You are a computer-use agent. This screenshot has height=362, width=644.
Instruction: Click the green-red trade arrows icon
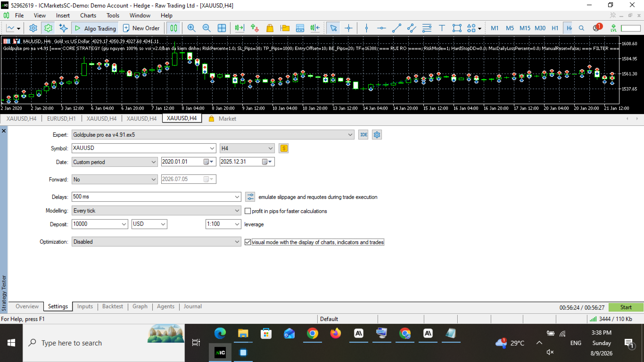pyautogui.click(x=255, y=28)
